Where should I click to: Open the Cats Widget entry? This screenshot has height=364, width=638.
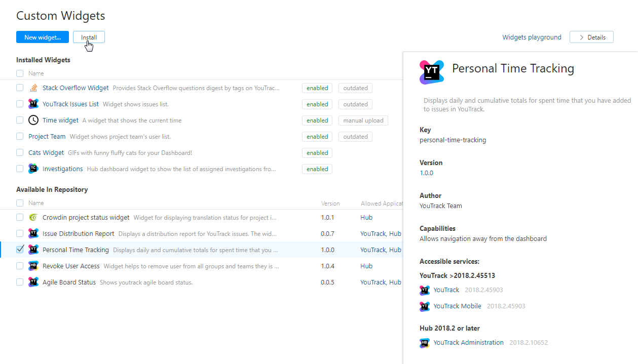coord(46,153)
